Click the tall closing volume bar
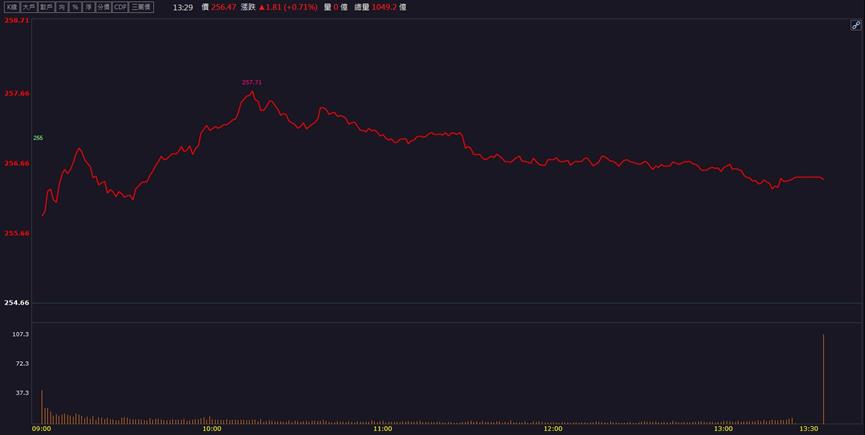 tap(824, 379)
